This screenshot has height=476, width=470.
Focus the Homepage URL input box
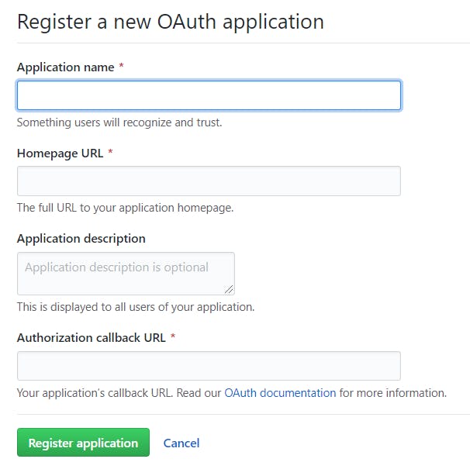(x=209, y=181)
